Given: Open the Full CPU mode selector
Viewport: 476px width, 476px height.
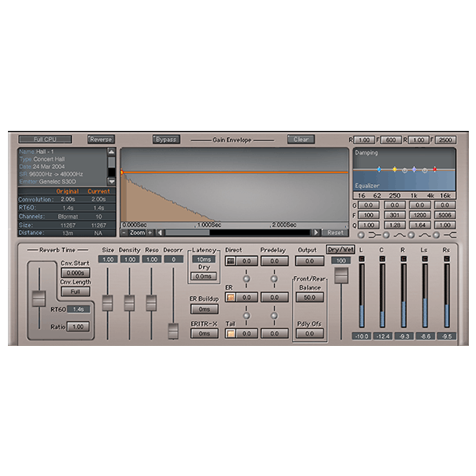Looking at the screenshot, I should point(45,140).
